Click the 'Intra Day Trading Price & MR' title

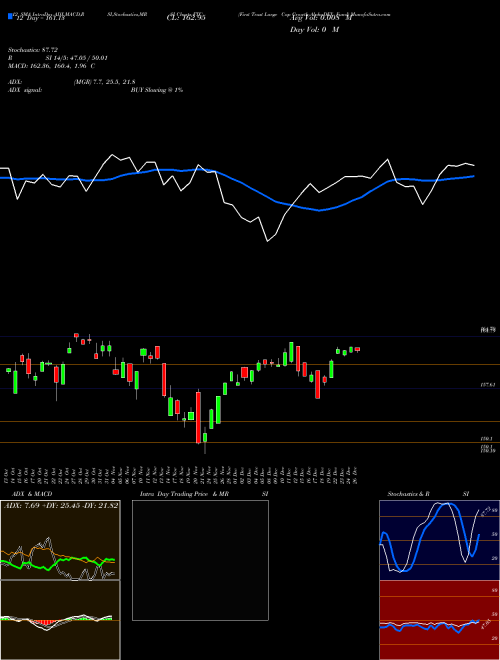click(x=184, y=494)
